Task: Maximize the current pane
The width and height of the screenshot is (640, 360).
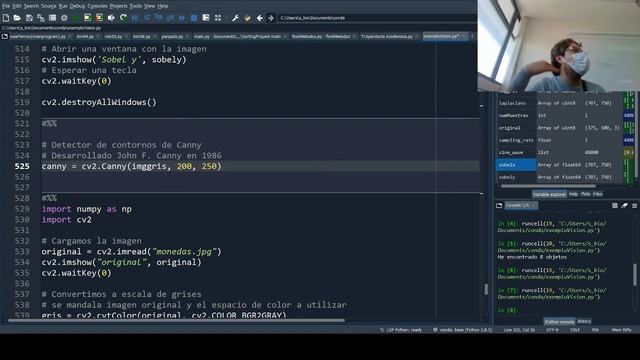Action: (x=206, y=18)
